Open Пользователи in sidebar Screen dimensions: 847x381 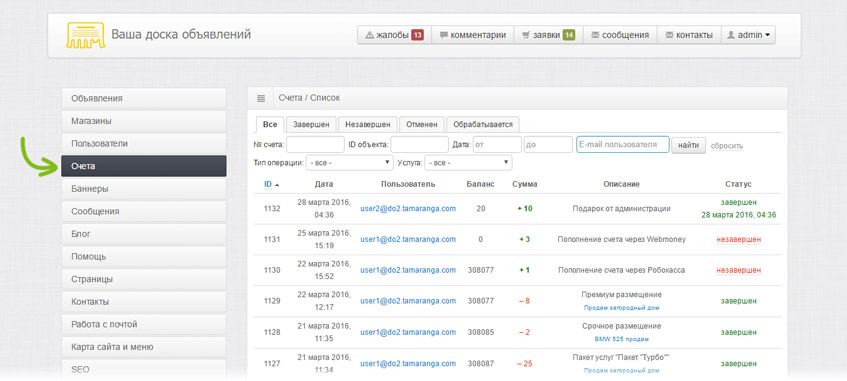[144, 144]
